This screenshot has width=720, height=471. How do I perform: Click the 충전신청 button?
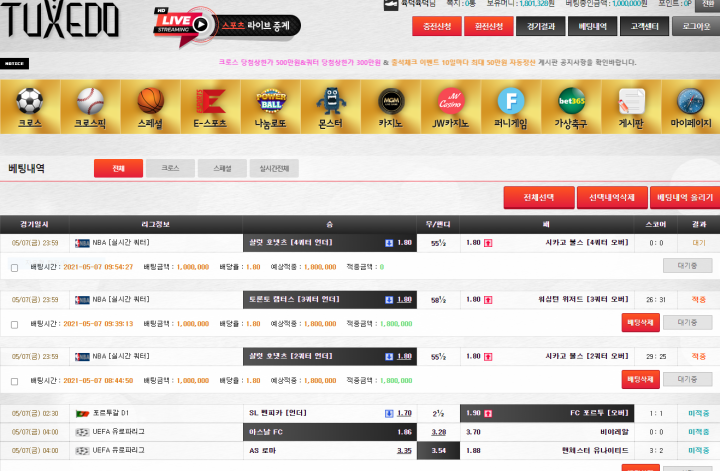(x=437, y=26)
